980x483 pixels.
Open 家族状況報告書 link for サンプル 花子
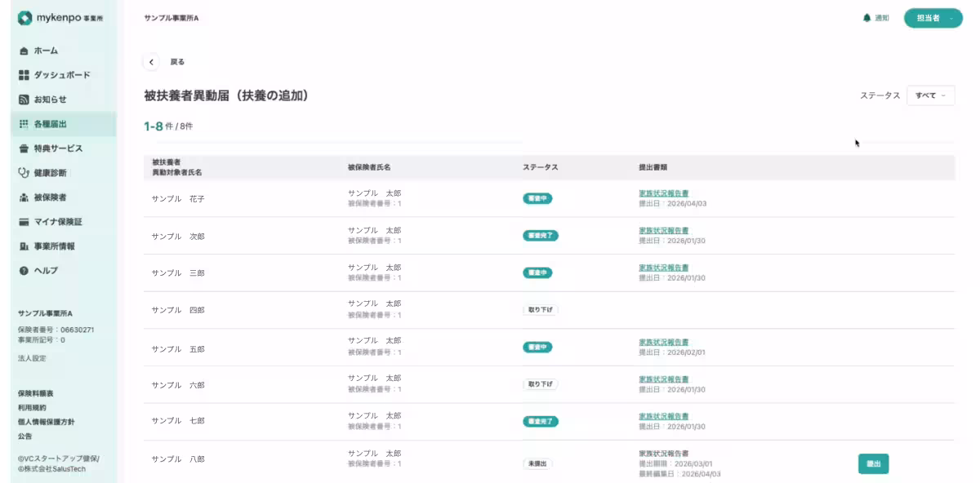(663, 193)
